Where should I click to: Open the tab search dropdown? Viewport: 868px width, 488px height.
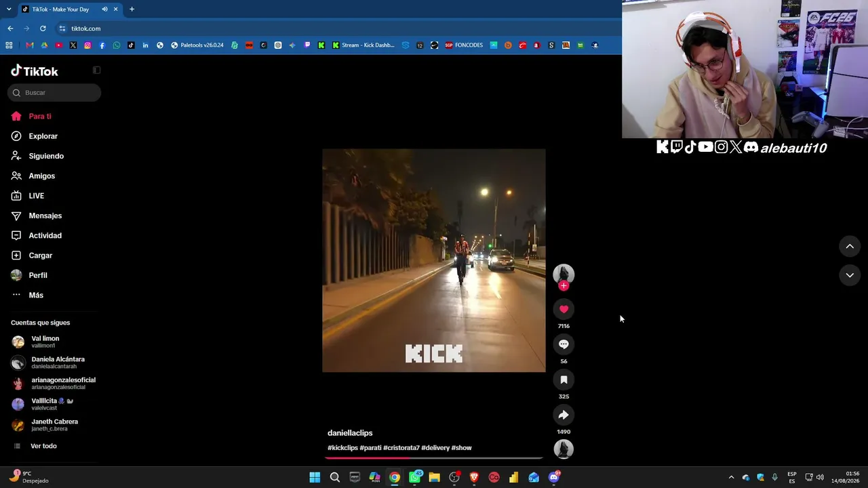9,9
